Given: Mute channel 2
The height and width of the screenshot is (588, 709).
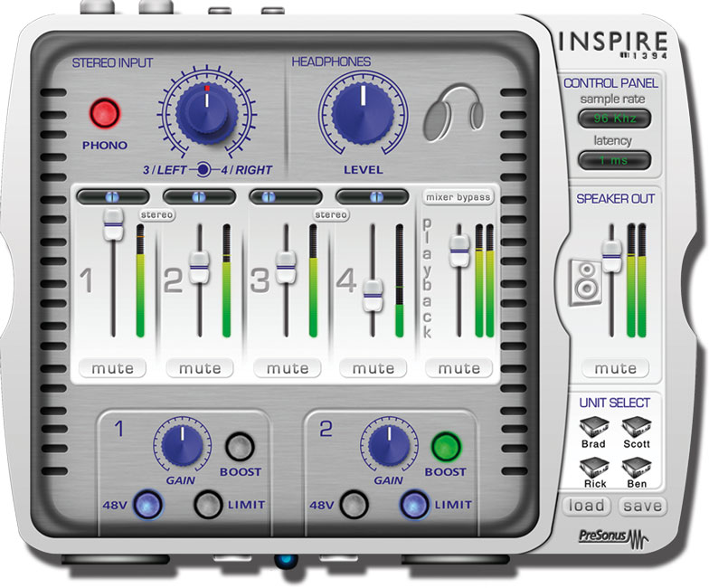Looking at the screenshot, I should pyautogui.click(x=200, y=368).
